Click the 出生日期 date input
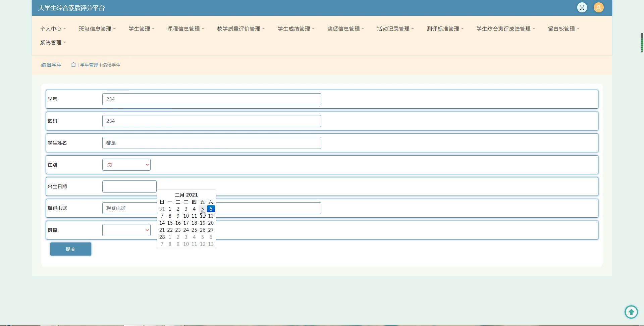 [129, 186]
